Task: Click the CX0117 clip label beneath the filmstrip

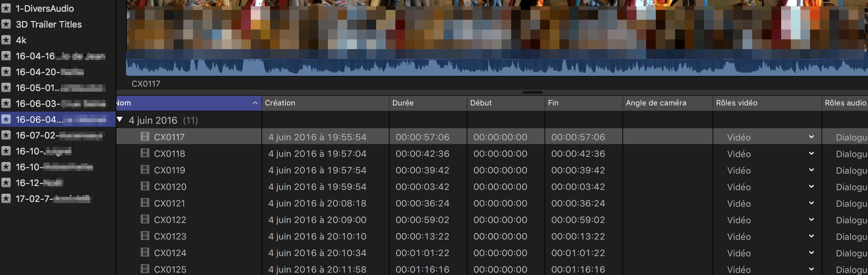Action: (x=146, y=84)
